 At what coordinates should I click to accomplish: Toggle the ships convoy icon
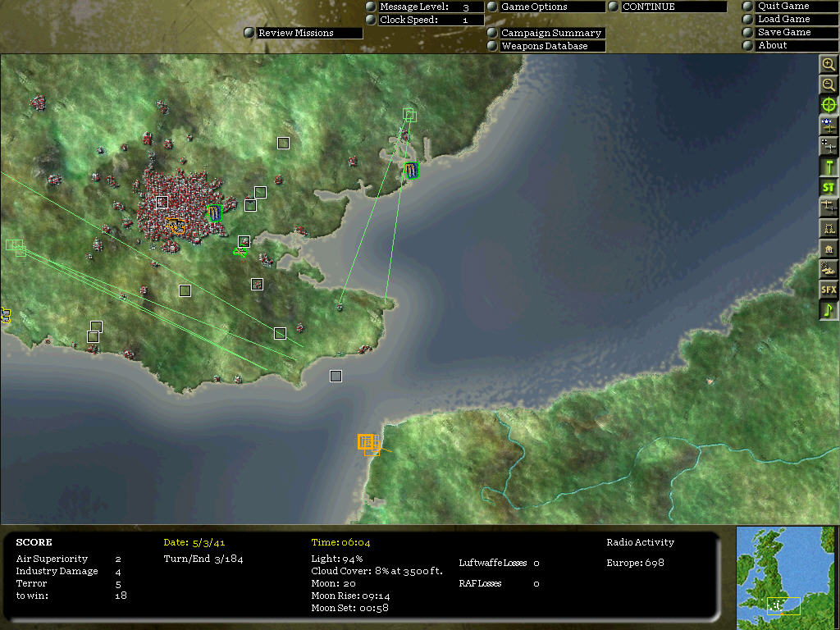point(829,269)
